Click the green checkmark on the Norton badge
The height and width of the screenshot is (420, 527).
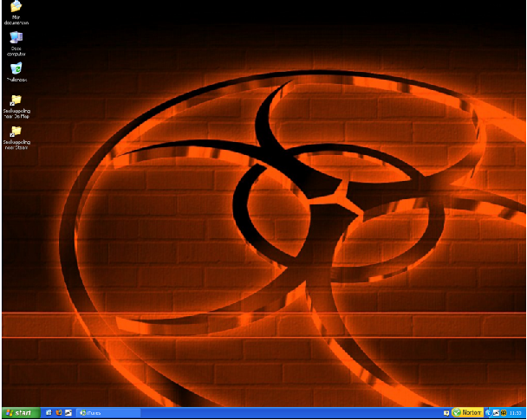coord(457,413)
